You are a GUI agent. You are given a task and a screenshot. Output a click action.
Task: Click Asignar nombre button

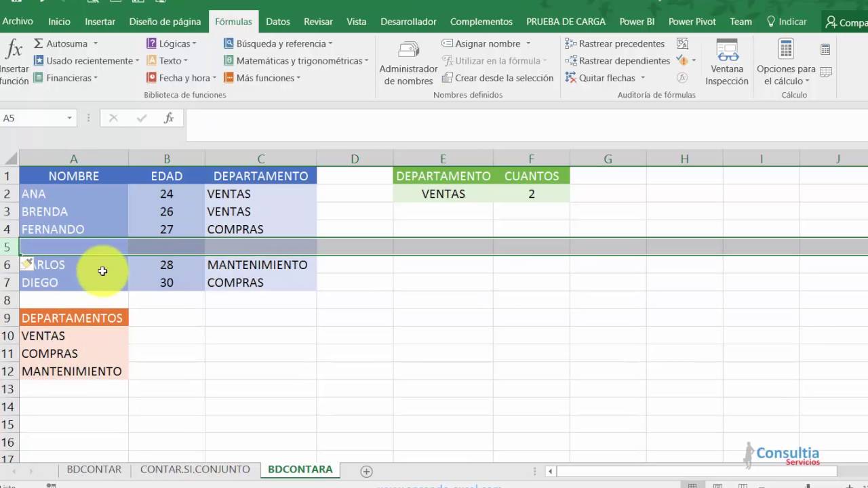(486, 43)
